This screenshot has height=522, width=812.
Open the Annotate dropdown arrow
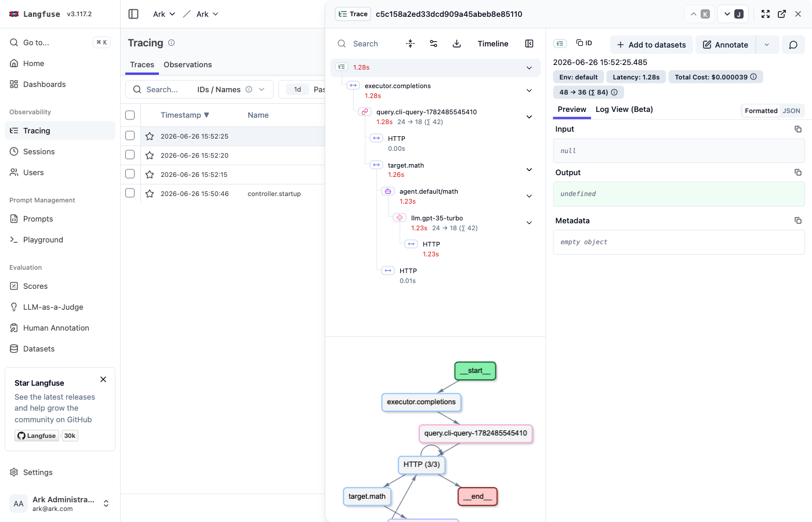(x=767, y=45)
